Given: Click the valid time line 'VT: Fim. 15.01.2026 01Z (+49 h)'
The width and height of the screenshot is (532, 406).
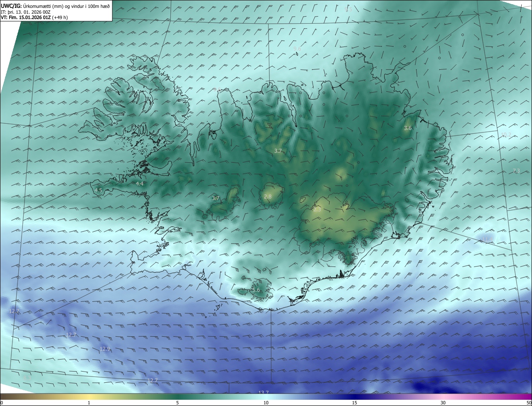Looking at the screenshot, I should coord(34,17).
